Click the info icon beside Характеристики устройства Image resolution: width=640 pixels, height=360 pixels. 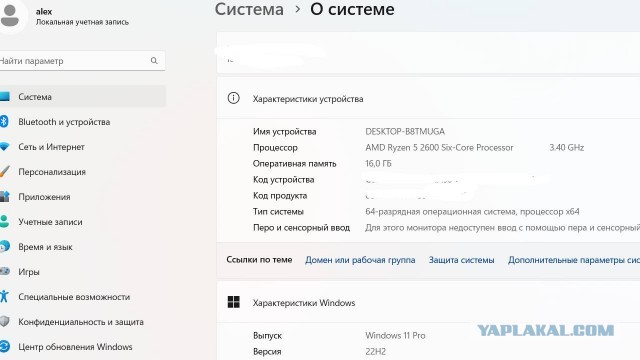(x=233, y=98)
